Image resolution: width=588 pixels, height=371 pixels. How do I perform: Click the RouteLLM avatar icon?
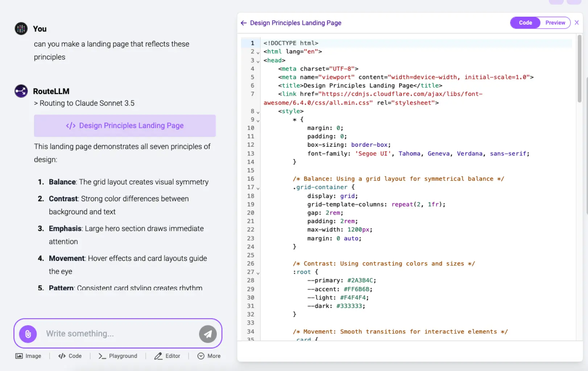[x=21, y=91]
